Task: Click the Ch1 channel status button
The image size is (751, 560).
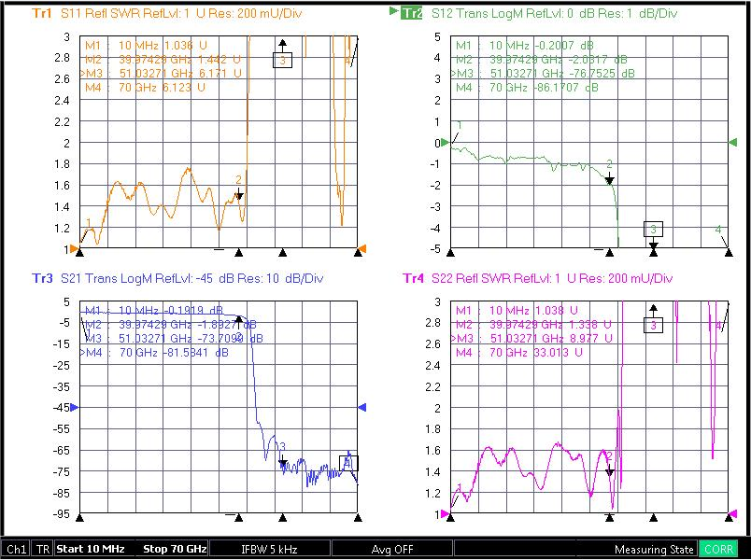Action: pyautogui.click(x=17, y=549)
